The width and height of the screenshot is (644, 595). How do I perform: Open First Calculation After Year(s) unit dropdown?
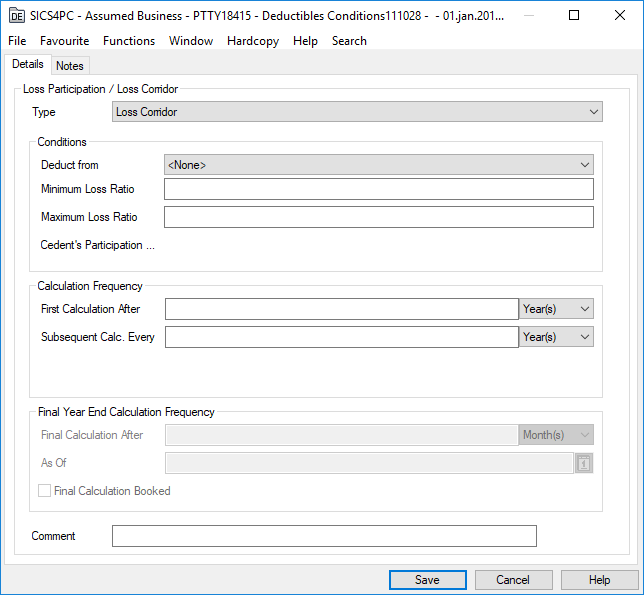pyautogui.click(x=556, y=309)
